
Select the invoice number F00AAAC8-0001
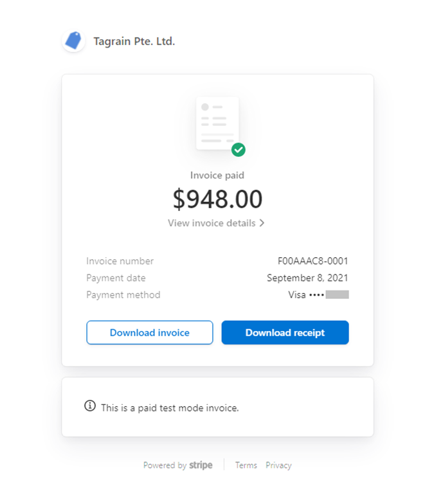click(x=313, y=261)
